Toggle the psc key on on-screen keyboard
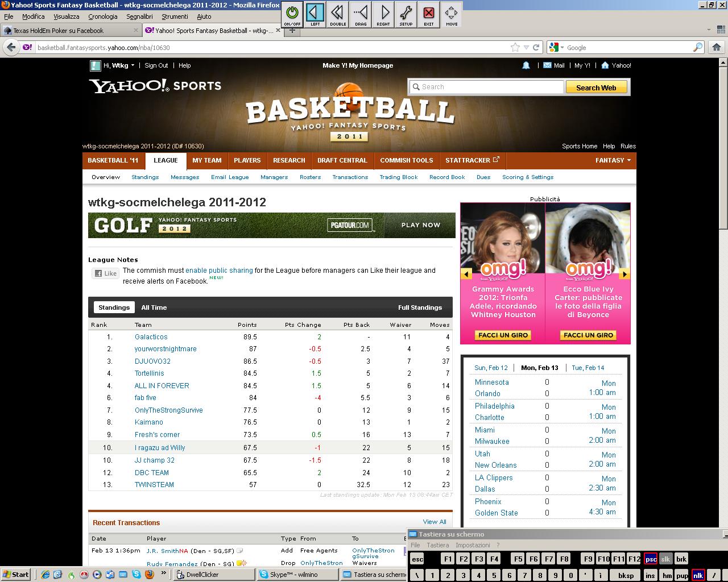This screenshot has height=582, width=728. 651,559
